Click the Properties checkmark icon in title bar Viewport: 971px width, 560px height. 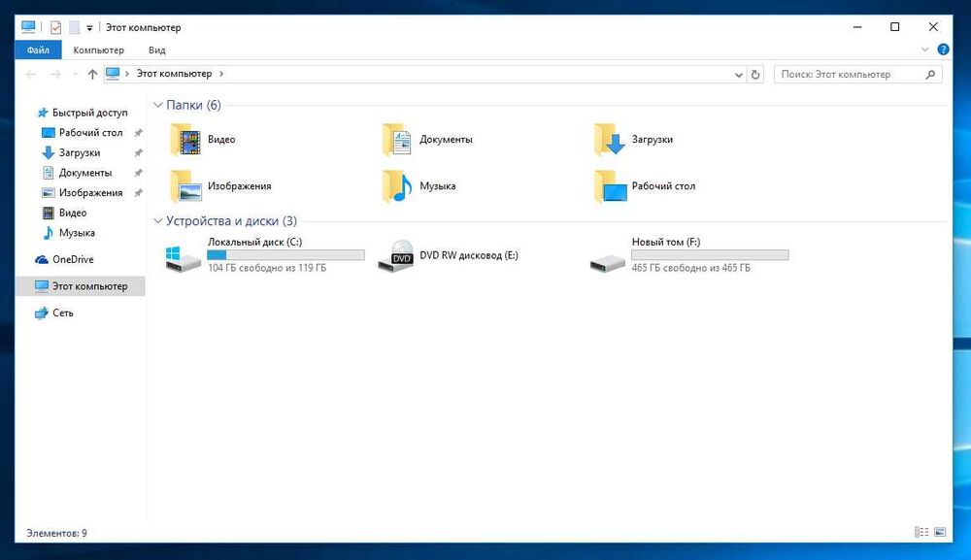pyautogui.click(x=55, y=27)
